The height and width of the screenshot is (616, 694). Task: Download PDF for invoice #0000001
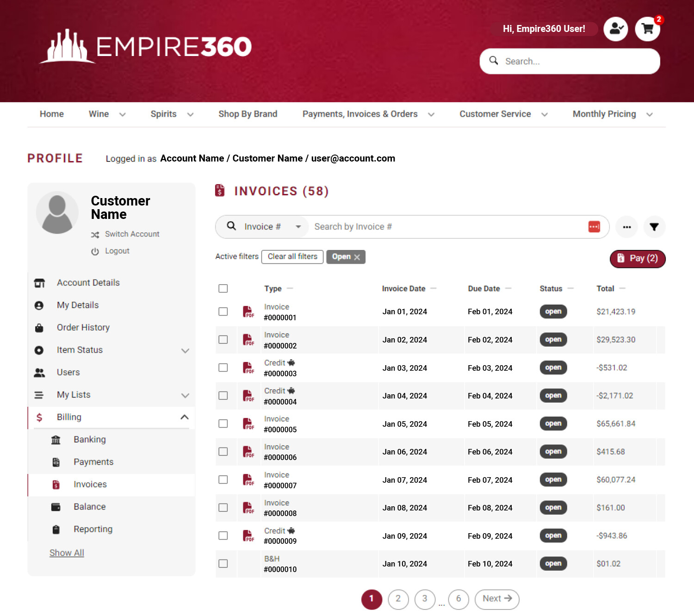click(248, 312)
